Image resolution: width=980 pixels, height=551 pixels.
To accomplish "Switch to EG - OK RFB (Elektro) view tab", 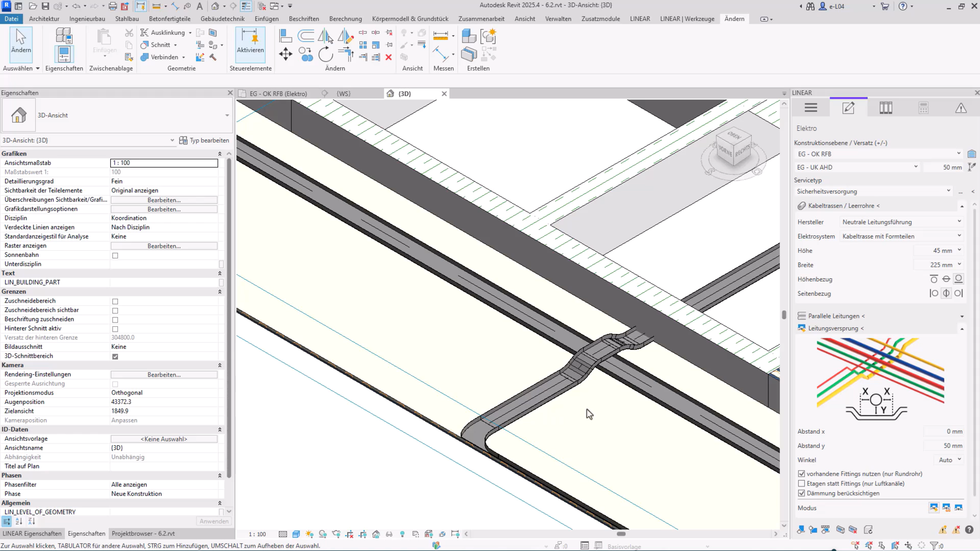I will (278, 94).
